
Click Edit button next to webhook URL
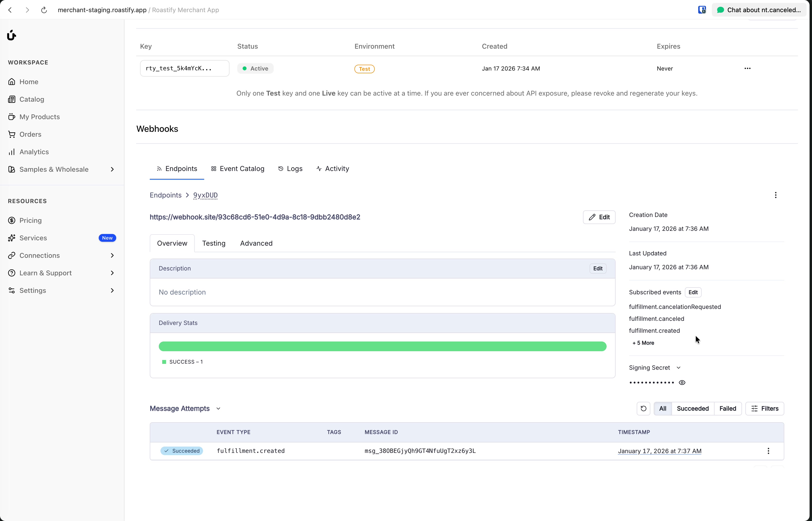point(599,217)
